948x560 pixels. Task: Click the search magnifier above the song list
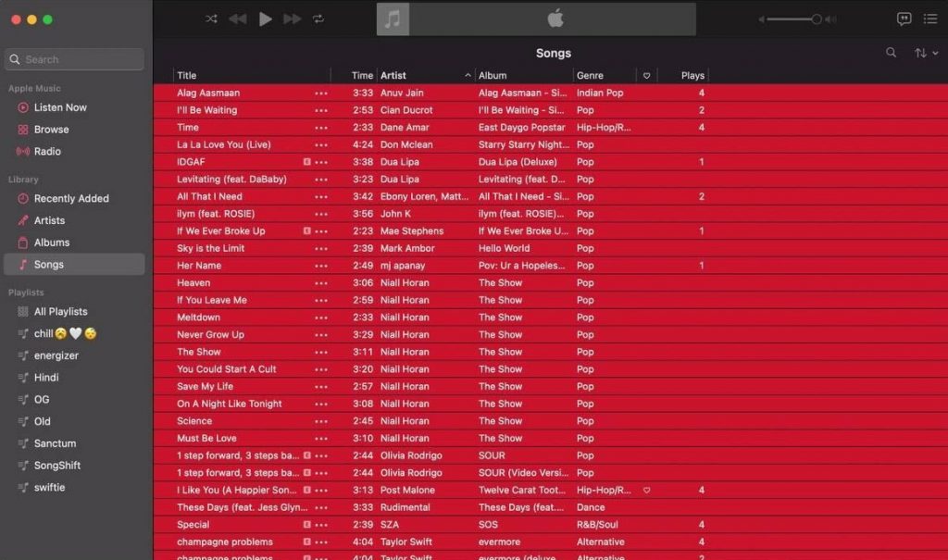point(891,53)
